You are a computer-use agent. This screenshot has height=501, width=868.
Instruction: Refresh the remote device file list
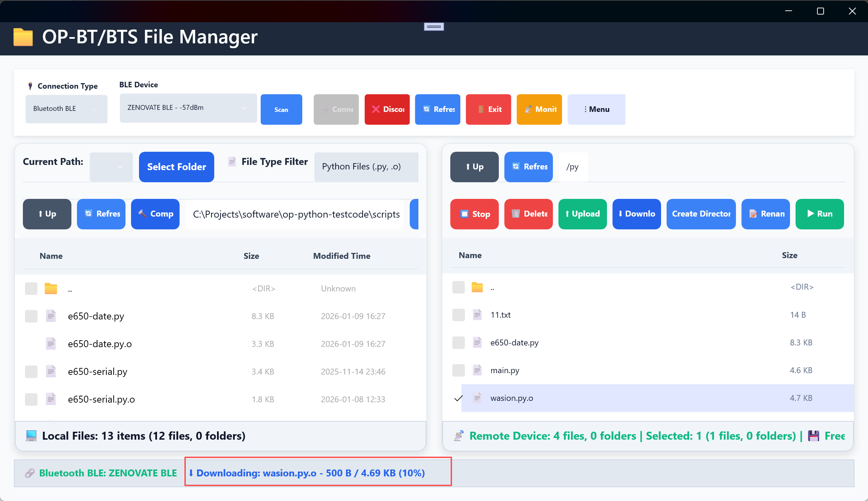pyautogui.click(x=528, y=167)
